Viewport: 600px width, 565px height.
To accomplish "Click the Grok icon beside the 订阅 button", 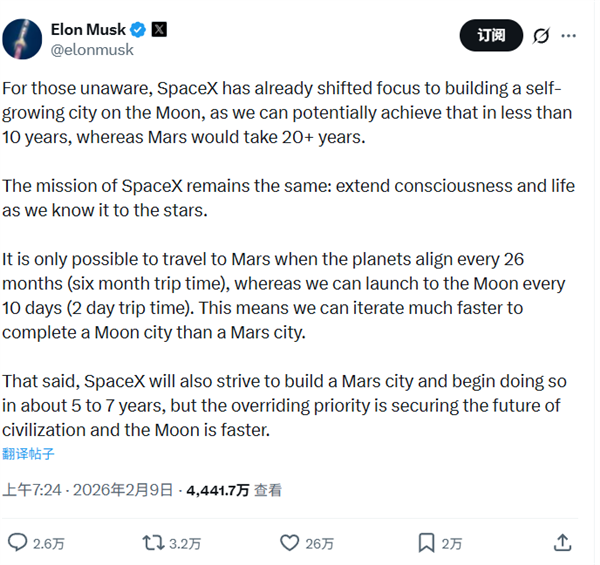I will (541, 36).
